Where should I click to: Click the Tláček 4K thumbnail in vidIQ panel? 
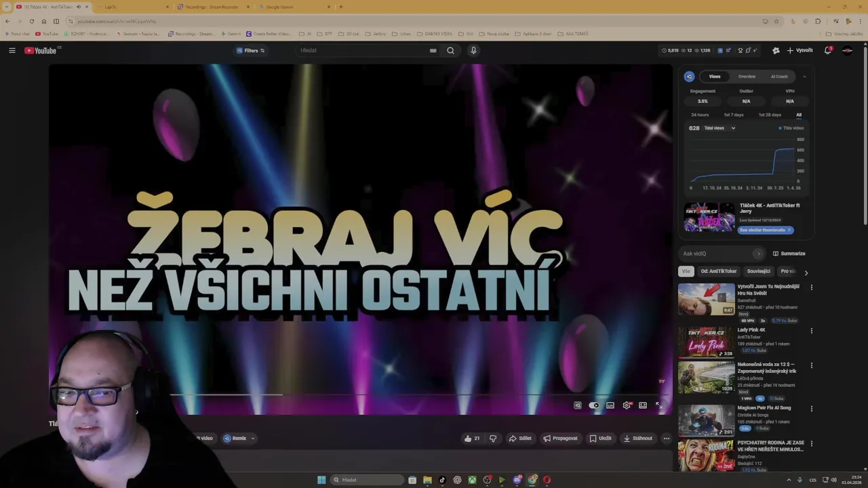tap(709, 217)
